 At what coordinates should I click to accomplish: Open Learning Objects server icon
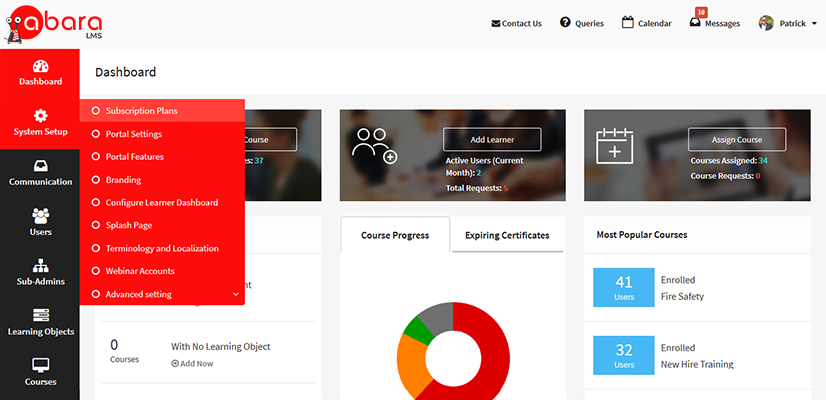tap(41, 315)
